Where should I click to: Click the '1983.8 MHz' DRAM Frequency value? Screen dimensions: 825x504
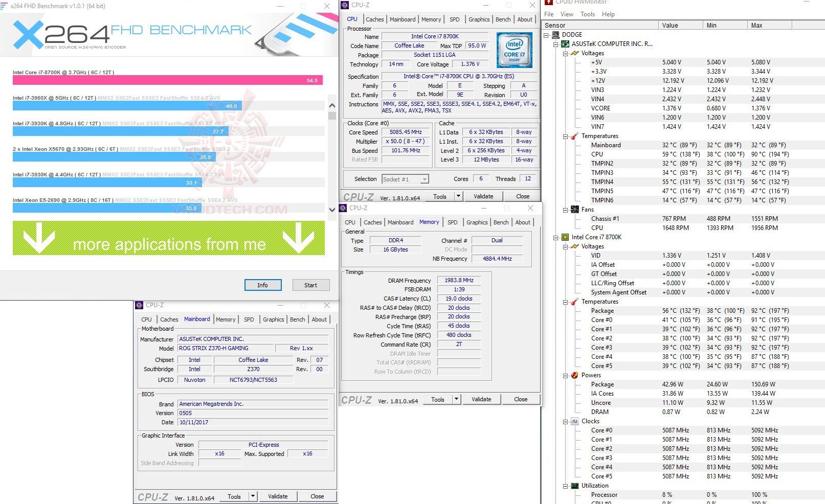(x=459, y=280)
